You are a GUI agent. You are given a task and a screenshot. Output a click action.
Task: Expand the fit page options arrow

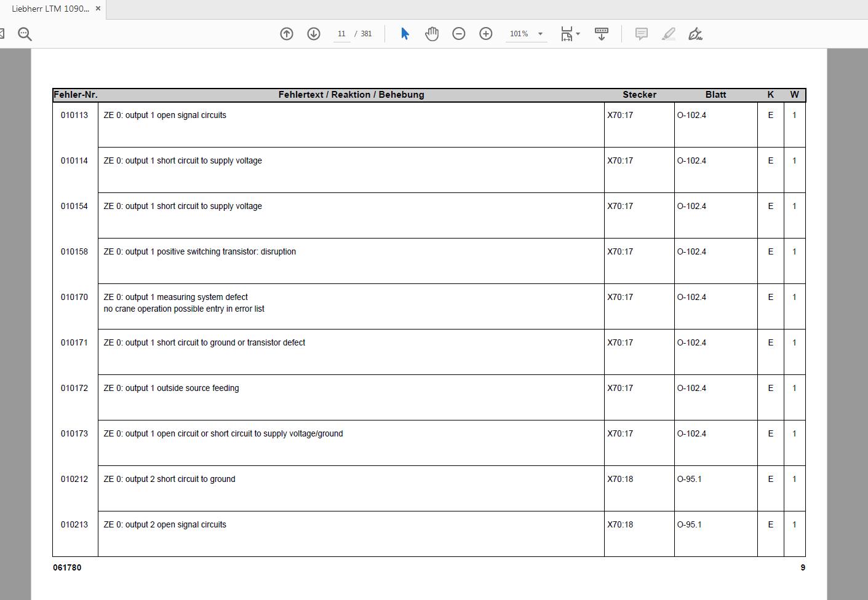(x=578, y=34)
